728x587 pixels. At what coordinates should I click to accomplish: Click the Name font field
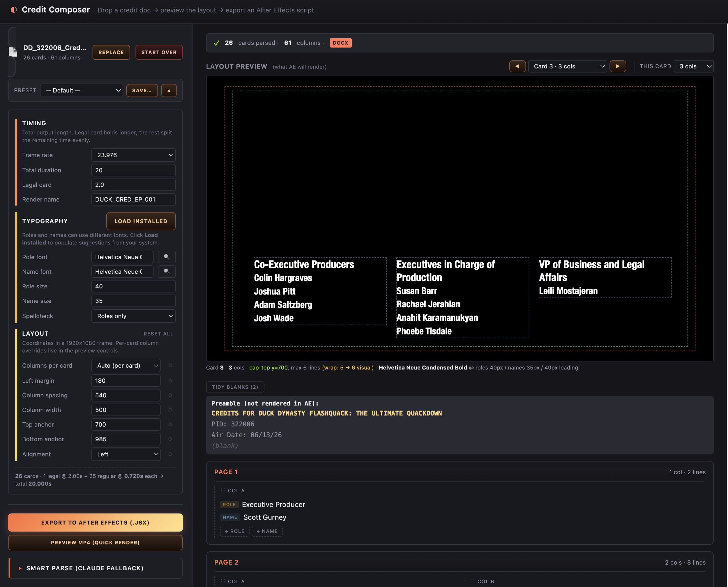point(122,272)
